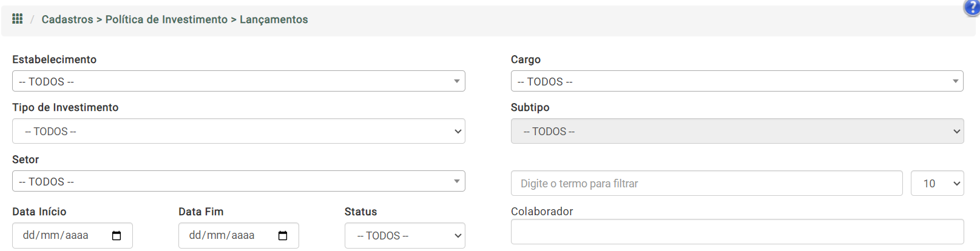Screen dimensions: 980x251
Task: Click the Cargo dropdown arrow
Action: click(956, 81)
